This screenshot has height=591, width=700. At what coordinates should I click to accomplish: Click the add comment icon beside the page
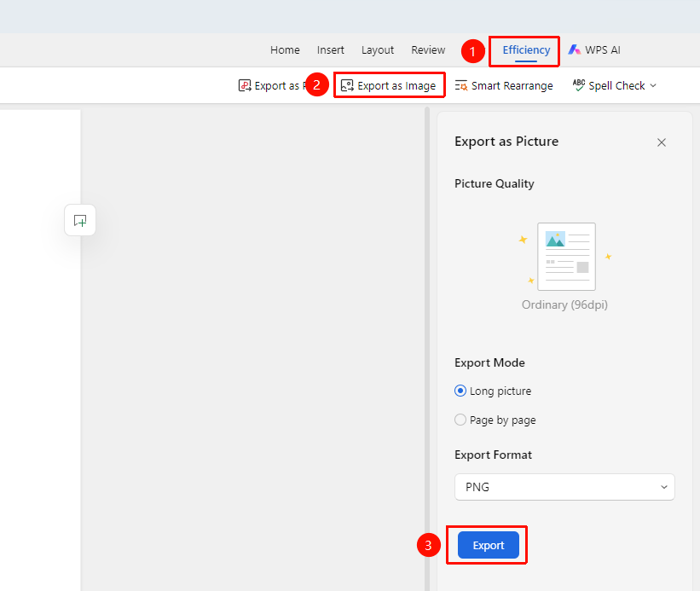[80, 220]
